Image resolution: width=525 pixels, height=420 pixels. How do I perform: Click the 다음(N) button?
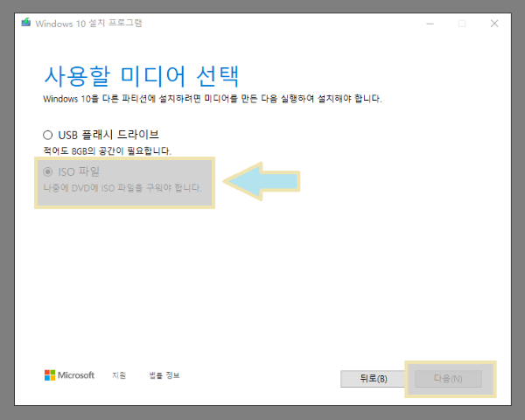[x=448, y=379]
